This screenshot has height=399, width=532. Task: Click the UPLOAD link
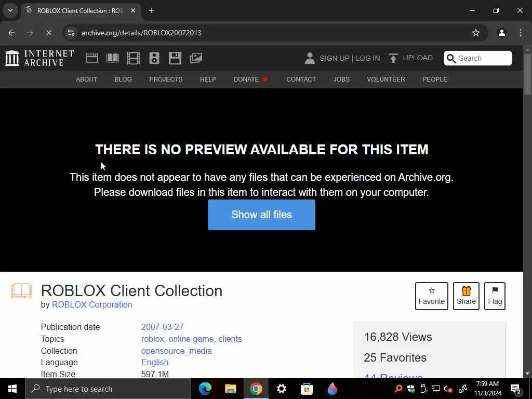pos(418,58)
